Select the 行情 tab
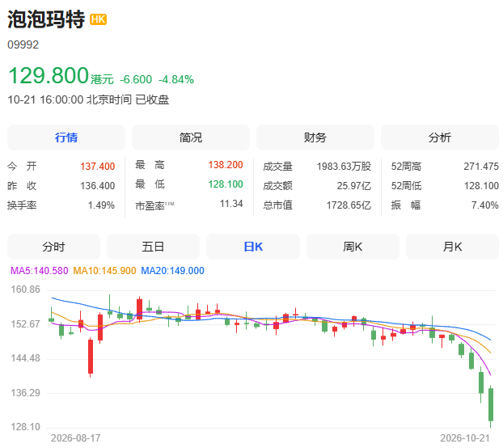503x448 pixels. pyautogui.click(x=66, y=137)
